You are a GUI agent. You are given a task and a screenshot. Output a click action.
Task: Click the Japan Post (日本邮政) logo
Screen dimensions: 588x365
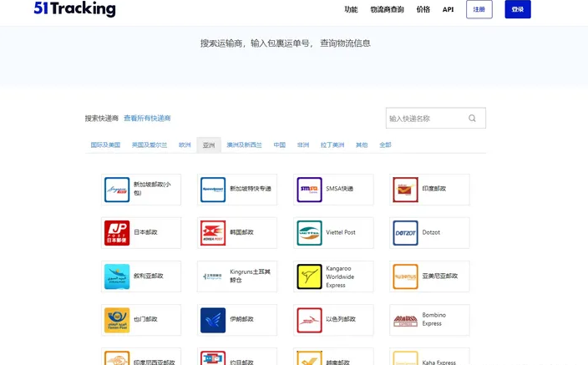(117, 233)
